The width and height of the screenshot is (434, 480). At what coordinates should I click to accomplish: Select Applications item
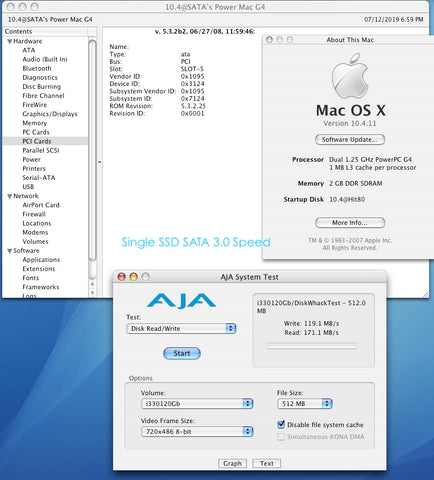[41, 260]
